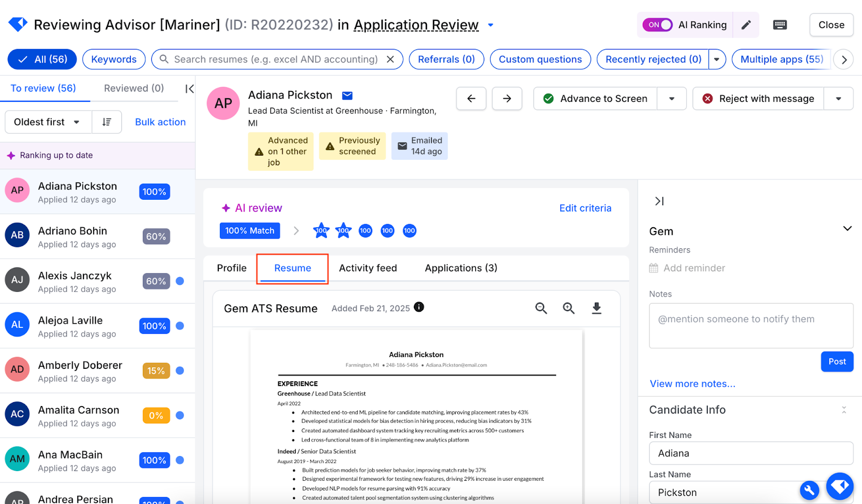Open Custom questions filter

point(540,59)
